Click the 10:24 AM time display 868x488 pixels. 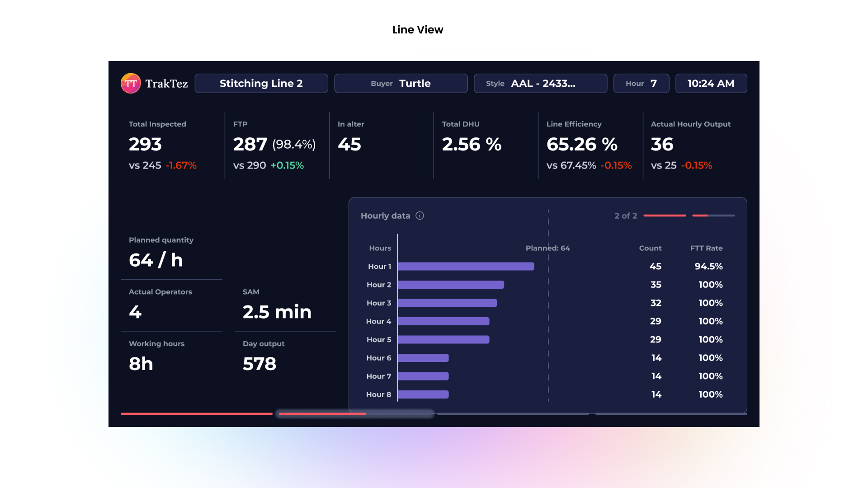[x=711, y=84]
